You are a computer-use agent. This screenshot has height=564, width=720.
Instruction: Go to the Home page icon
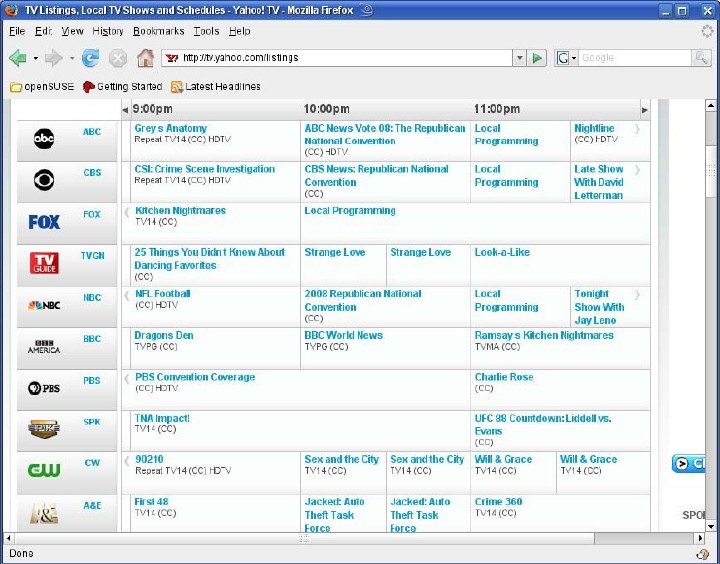click(146, 58)
